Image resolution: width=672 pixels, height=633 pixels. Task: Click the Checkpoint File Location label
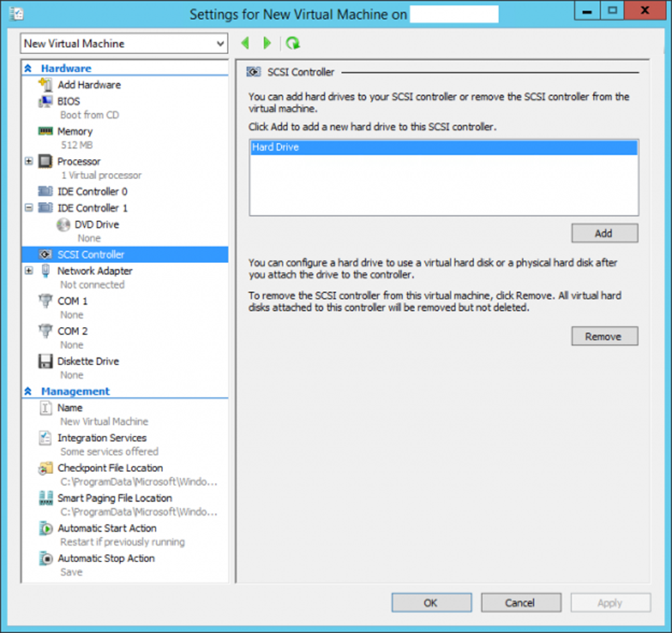coord(110,468)
